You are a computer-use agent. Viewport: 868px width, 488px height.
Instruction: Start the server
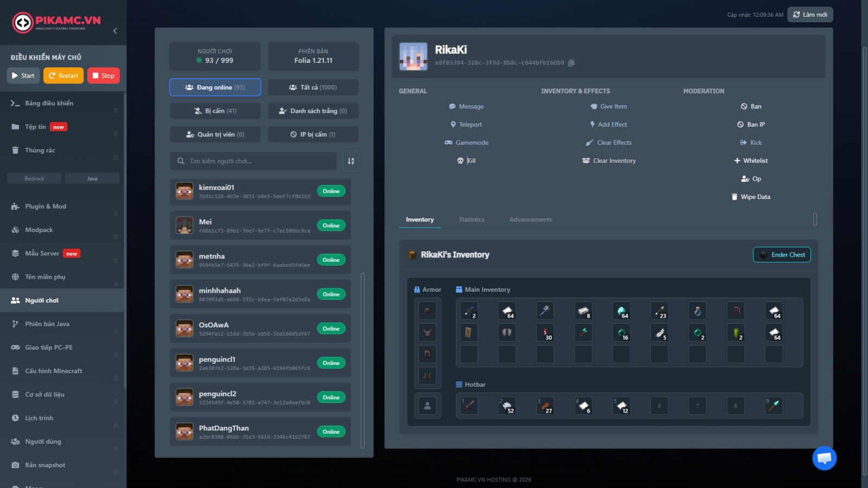pos(23,76)
